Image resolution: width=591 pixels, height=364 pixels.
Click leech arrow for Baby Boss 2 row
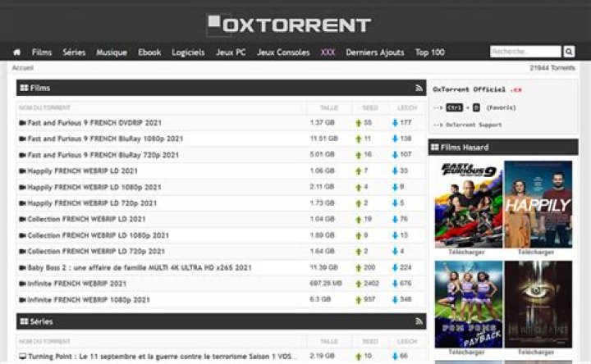[x=395, y=267]
